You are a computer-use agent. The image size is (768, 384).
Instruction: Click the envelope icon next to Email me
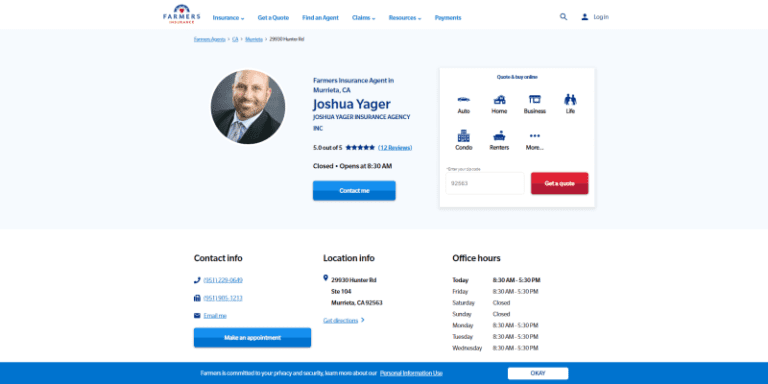tap(197, 316)
